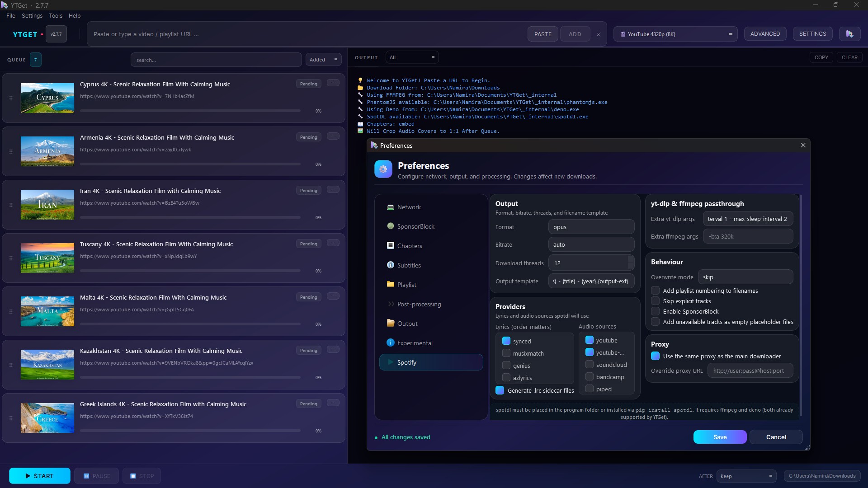868x488 pixels.
Task: Open options button on Malta 4K item
Action: tap(333, 296)
